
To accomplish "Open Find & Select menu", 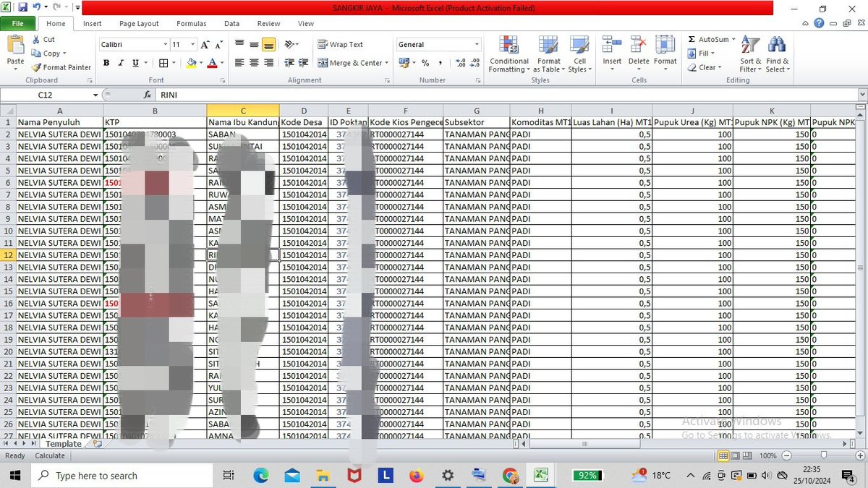I will 778,54.
